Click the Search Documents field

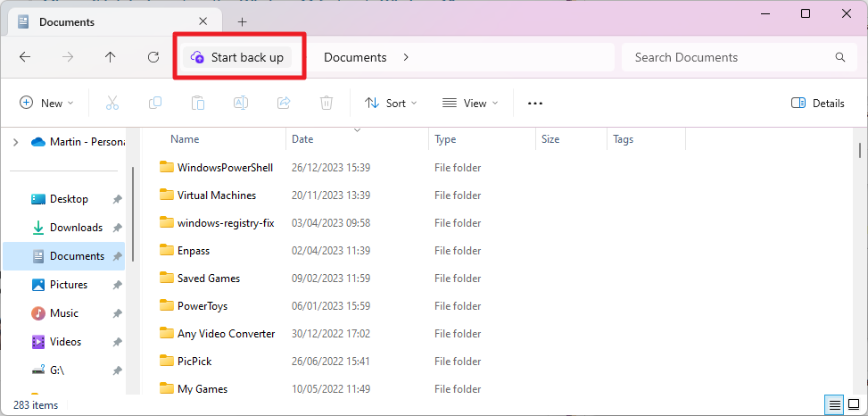pos(740,57)
